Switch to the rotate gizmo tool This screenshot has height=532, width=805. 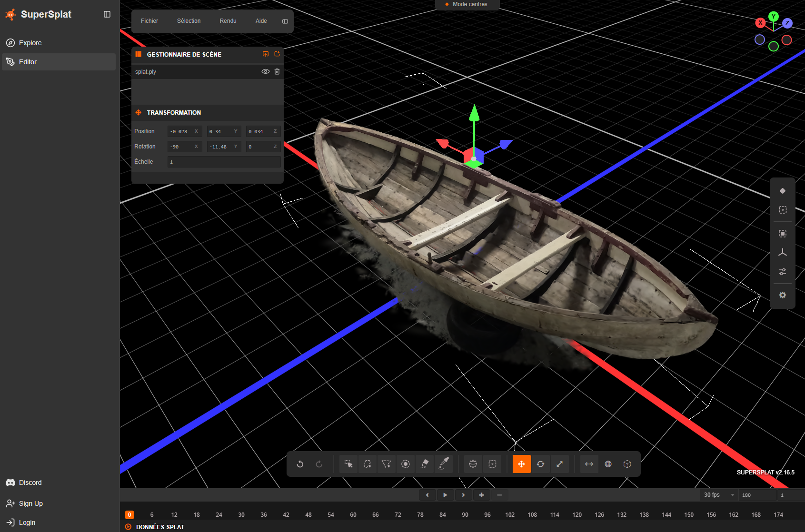pos(540,464)
